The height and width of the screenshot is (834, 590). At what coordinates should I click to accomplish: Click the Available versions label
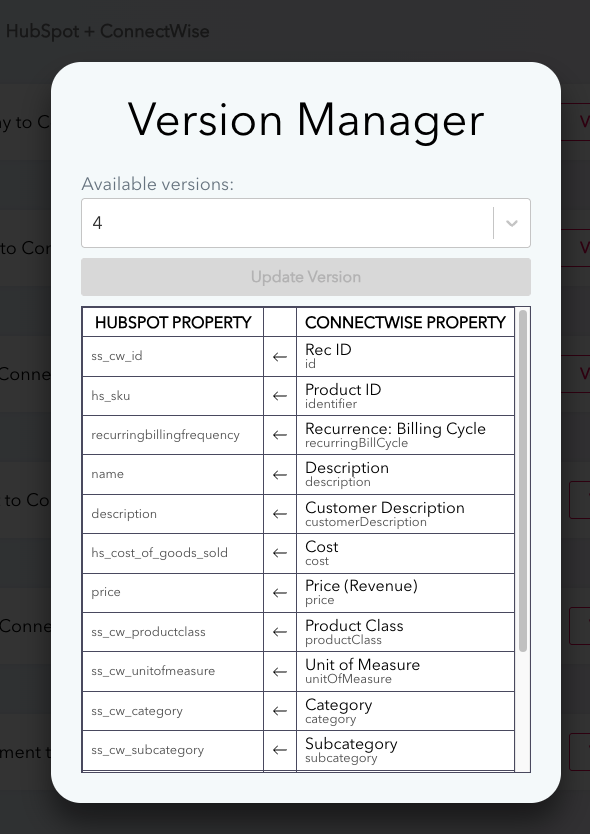pos(157,184)
